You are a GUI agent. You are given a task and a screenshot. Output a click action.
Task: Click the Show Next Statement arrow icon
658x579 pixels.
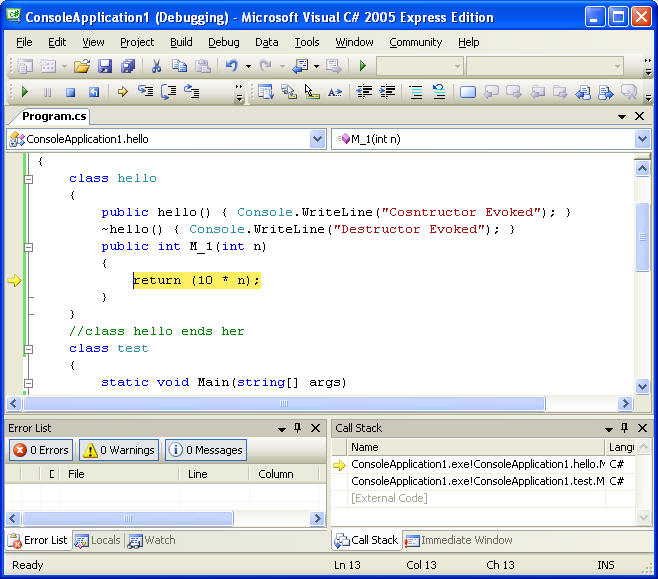[x=123, y=92]
